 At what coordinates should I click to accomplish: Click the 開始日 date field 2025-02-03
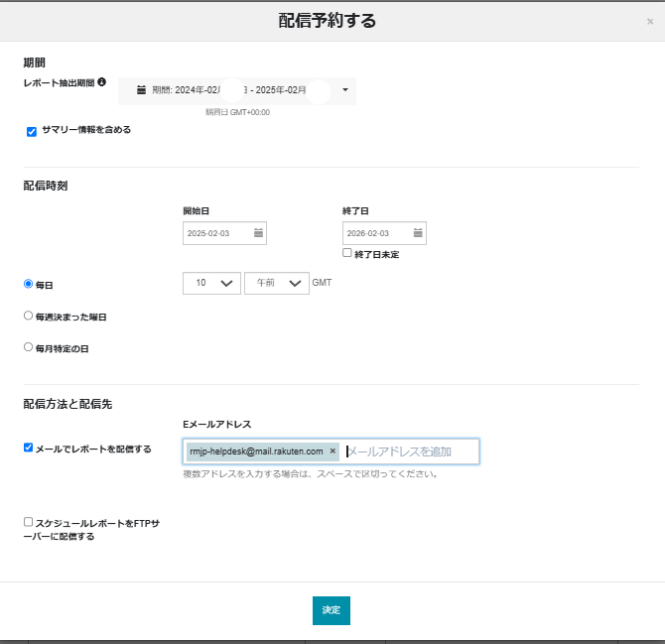217,233
